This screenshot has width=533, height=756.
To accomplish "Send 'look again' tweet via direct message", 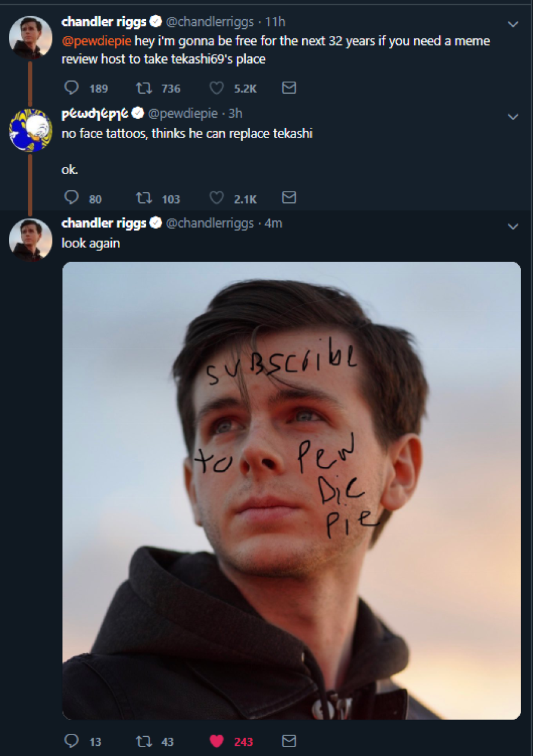I will (289, 741).
